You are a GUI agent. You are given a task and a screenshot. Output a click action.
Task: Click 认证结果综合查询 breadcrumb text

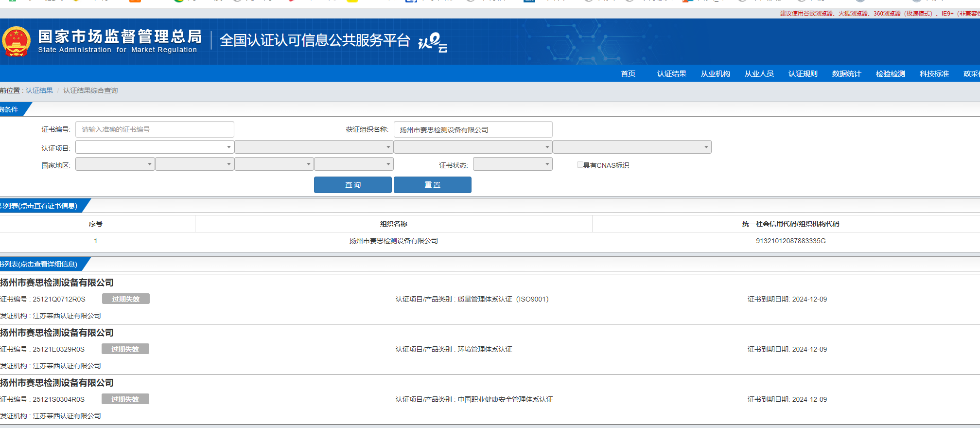point(90,90)
